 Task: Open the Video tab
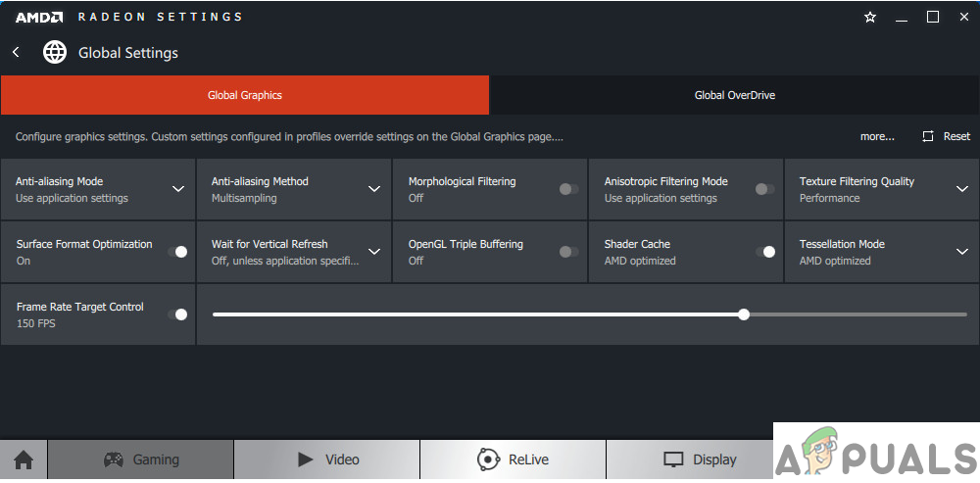[327, 459]
